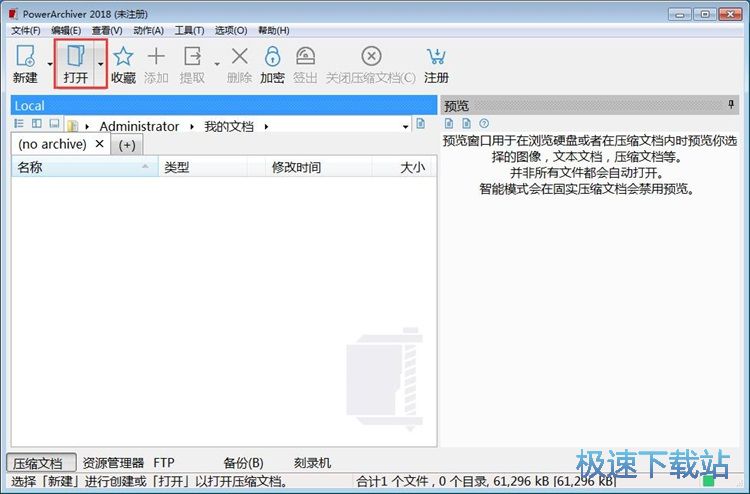Open the 编辑(E) menu

(x=66, y=31)
